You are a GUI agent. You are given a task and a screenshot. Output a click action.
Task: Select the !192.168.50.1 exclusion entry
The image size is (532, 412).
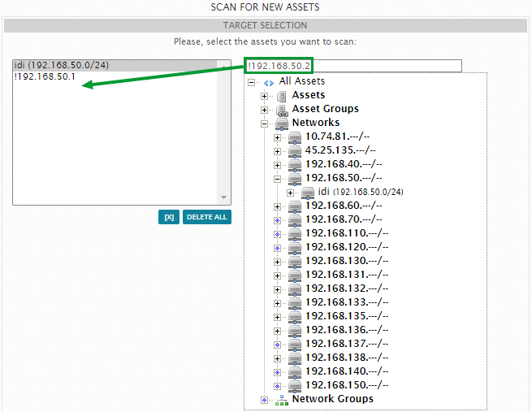pyautogui.click(x=45, y=77)
